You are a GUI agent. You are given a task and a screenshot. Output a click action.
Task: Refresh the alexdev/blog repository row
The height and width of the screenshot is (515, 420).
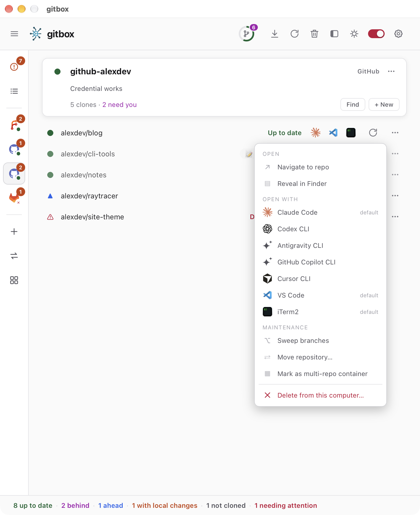coord(373,133)
